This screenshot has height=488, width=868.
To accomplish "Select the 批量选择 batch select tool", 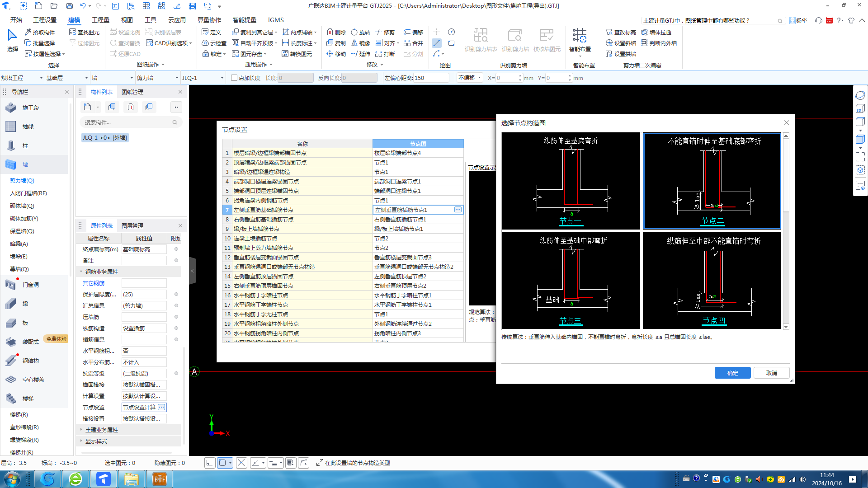I will pyautogui.click(x=40, y=43).
